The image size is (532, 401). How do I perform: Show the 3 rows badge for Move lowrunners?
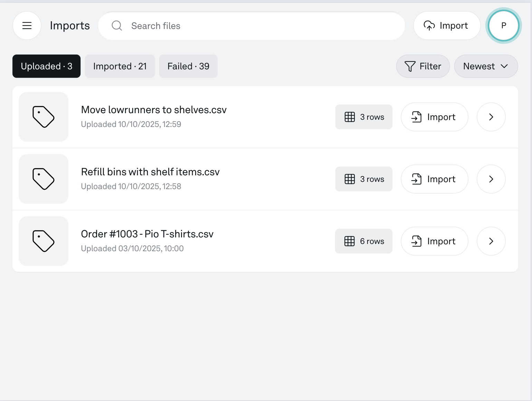pos(364,117)
